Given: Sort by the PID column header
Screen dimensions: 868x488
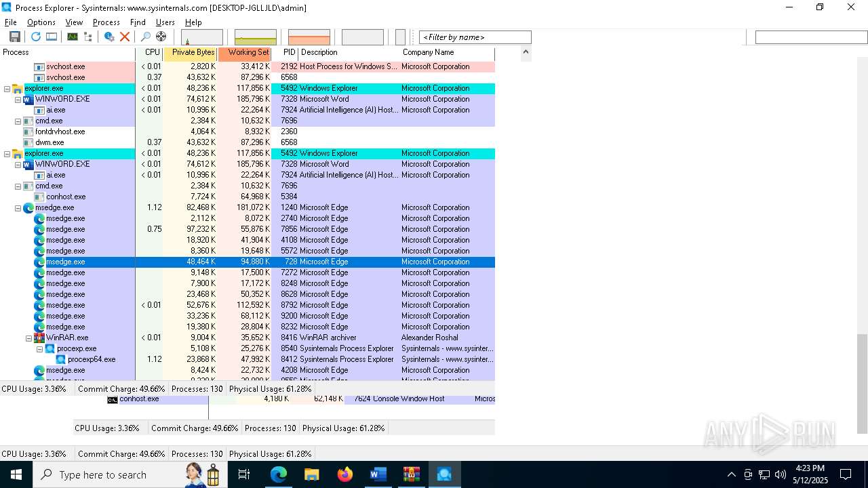Looking at the screenshot, I should [285, 53].
